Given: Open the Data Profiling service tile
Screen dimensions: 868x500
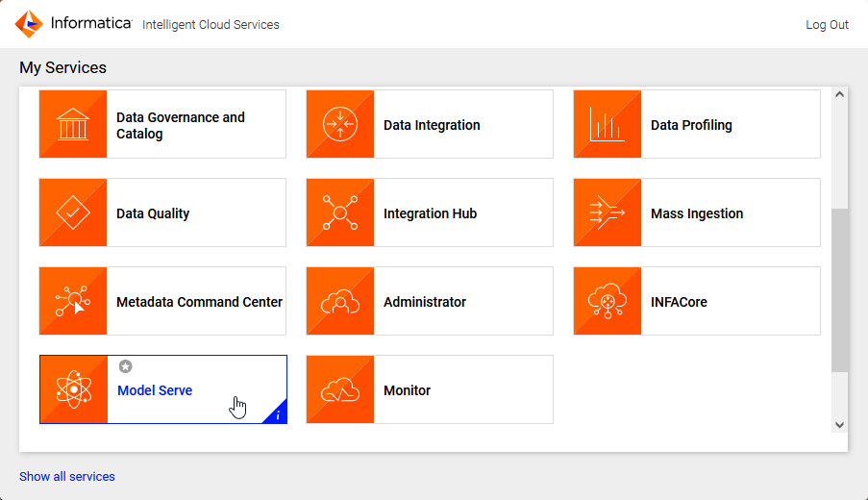Looking at the screenshot, I should click(697, 124).
